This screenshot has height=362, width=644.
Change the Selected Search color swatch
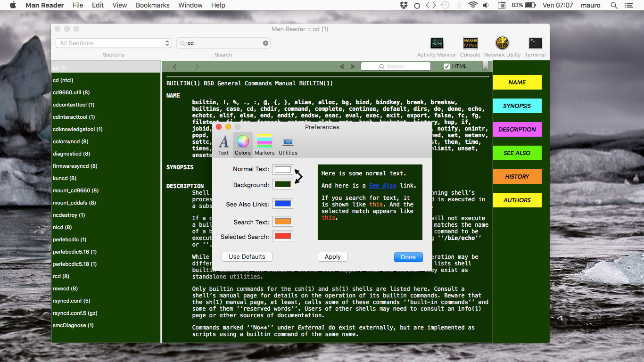(x=283, y=236)
